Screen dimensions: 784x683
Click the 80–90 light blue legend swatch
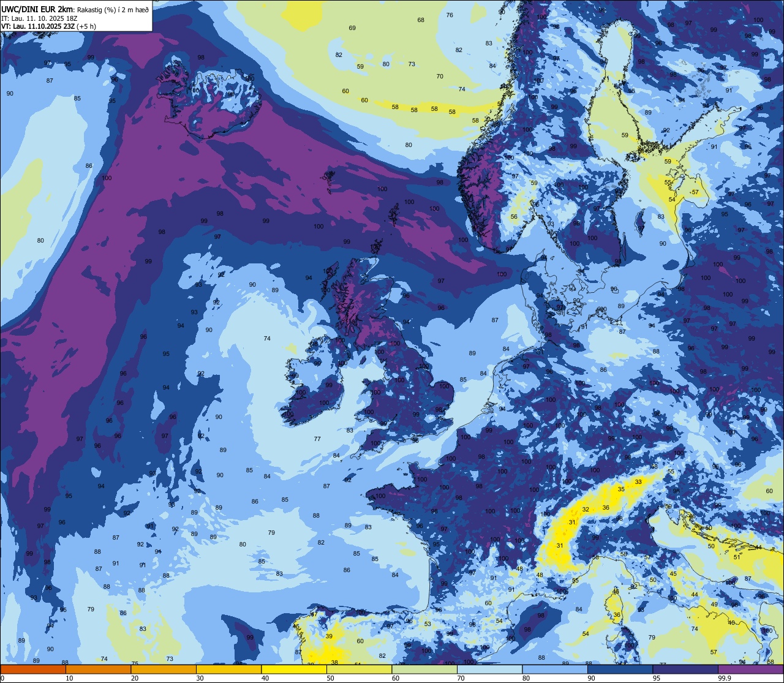point(555,669)
